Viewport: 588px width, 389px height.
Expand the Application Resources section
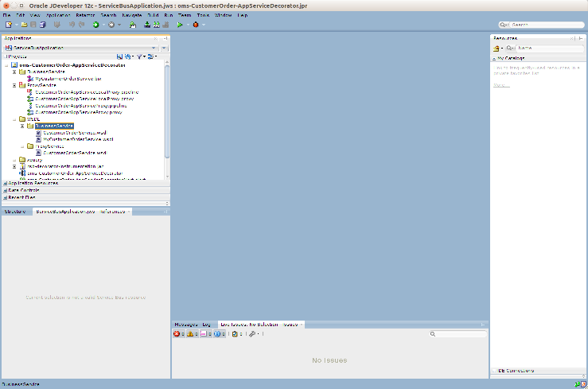pos(6,184)
